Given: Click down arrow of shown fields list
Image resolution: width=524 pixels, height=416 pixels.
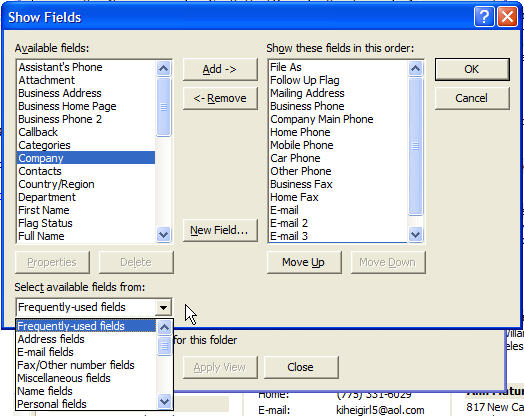Looking at the screenshot, I should [415, 234].
